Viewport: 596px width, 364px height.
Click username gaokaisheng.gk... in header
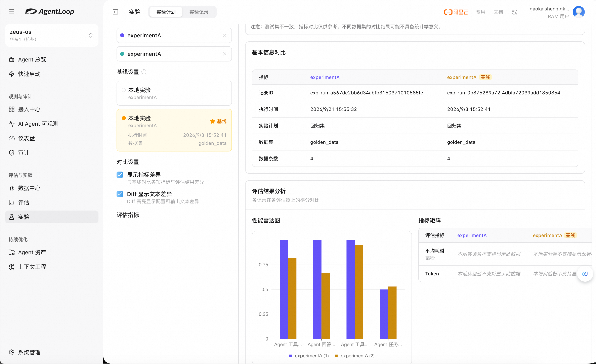click(549, 9)
